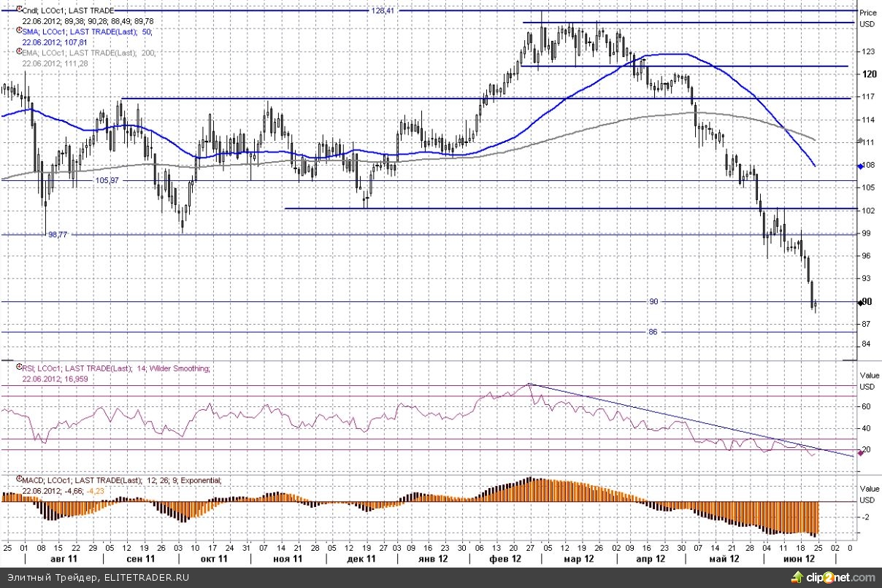
Task: Click the 86 target level label
Action: tap(653, 332)
